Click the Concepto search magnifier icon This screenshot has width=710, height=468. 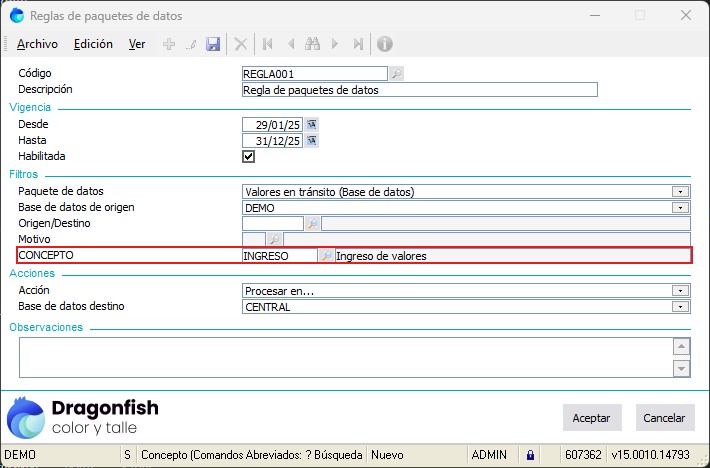pyautogui.click(x=326, y=256)
